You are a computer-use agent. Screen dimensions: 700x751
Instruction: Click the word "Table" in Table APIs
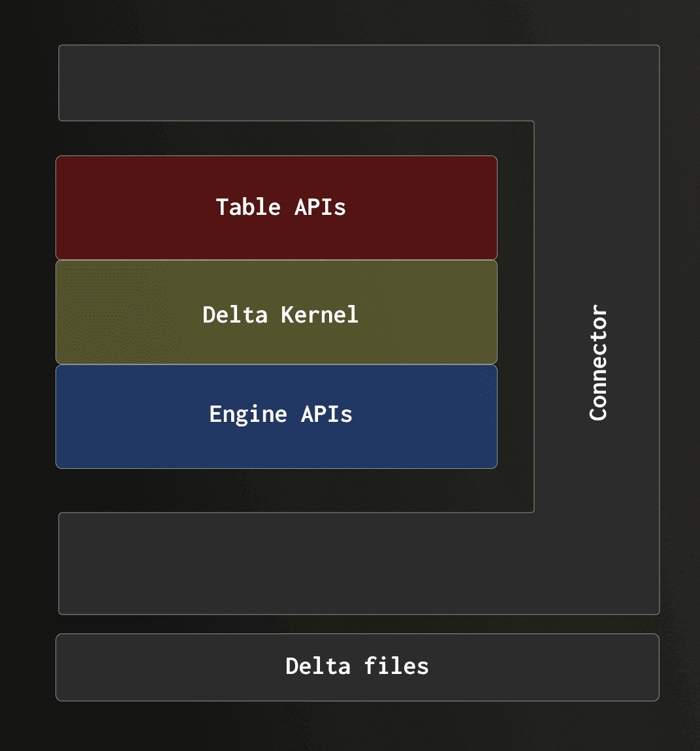pos(248,208)
